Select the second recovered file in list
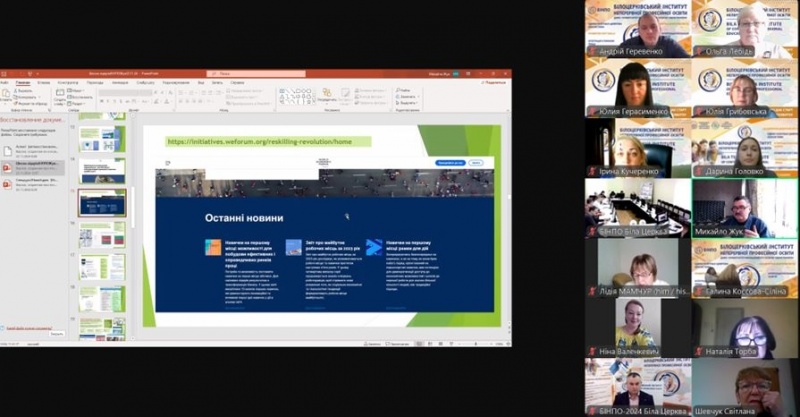 pos(36,165)
